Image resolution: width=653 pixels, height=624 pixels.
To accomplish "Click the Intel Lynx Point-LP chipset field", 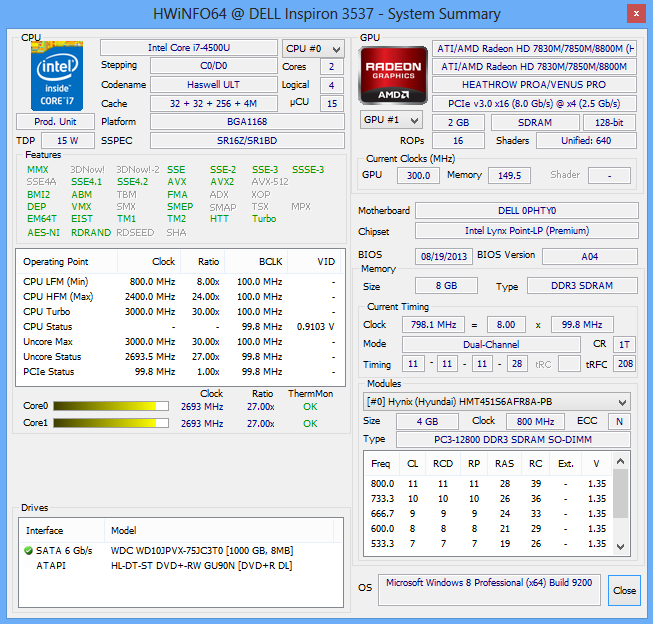I will tap(527, 231).
